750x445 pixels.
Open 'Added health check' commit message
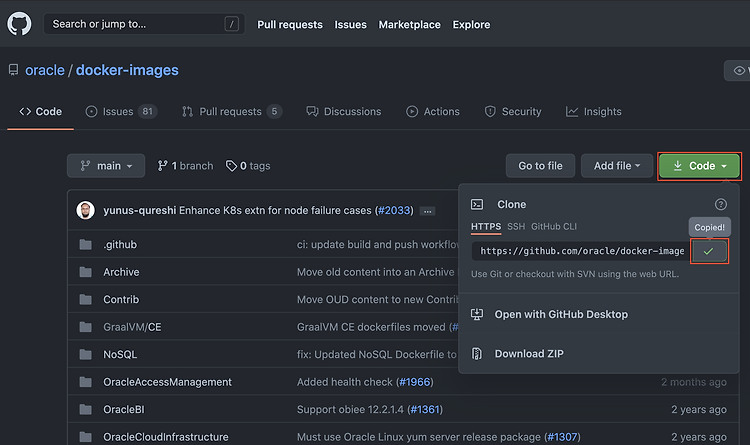[x=344, y=382]
